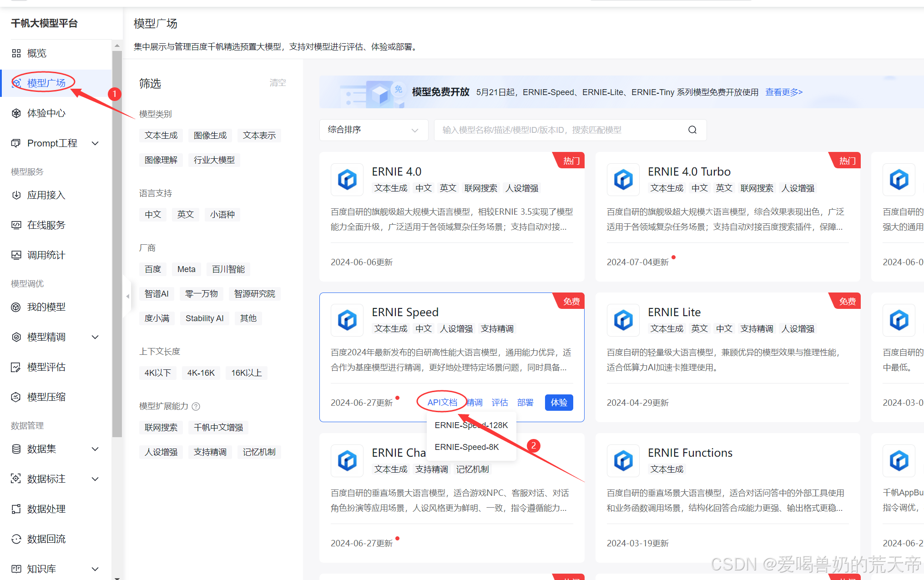Click the ERNIE Functions model logo
Viewport: 924px width, 580px height.
click(x=623, y=460)
